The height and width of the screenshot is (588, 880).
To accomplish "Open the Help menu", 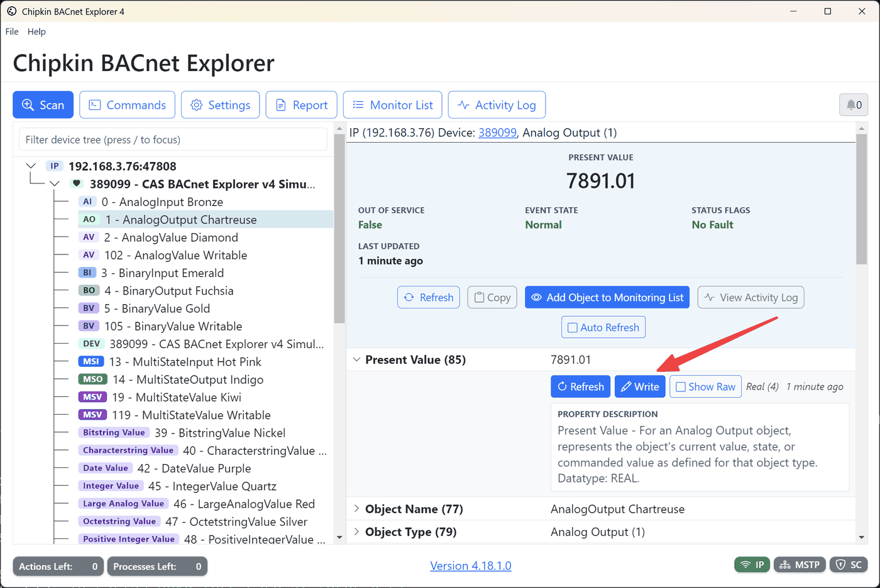I will pyautogui.click(x=36, y=31).
